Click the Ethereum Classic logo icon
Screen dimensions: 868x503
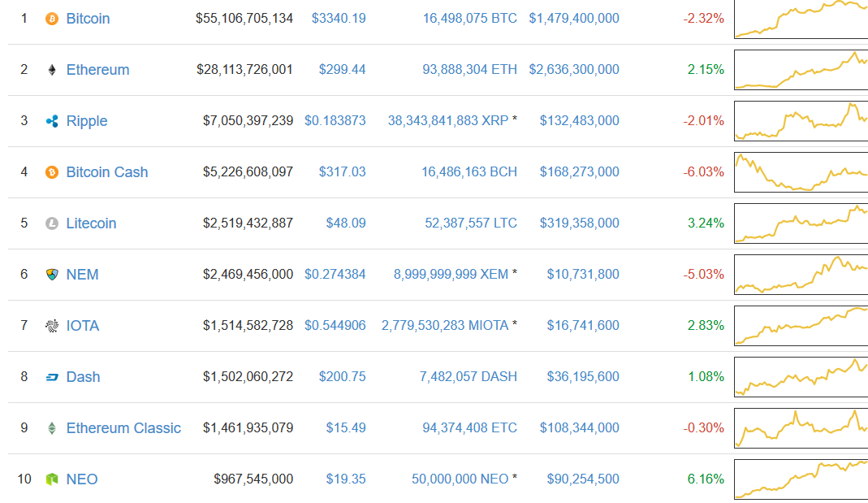click(x=52, y=428)
